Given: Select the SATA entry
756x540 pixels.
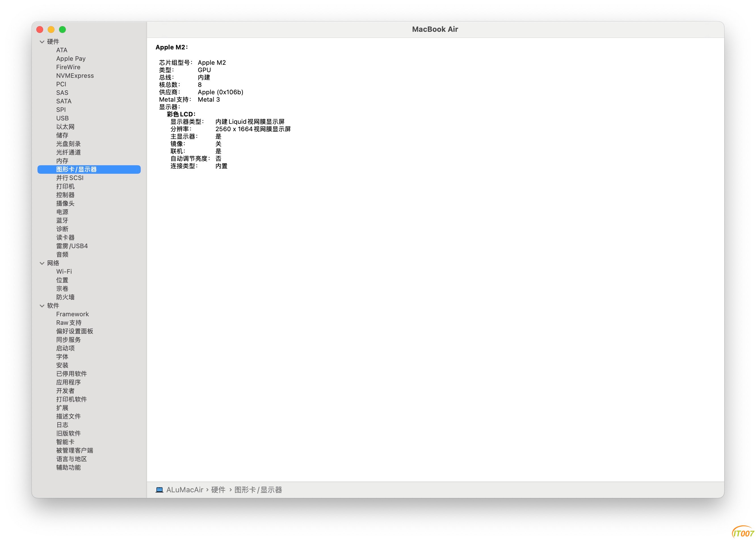Looking at the screenshot, I should 64,101.
